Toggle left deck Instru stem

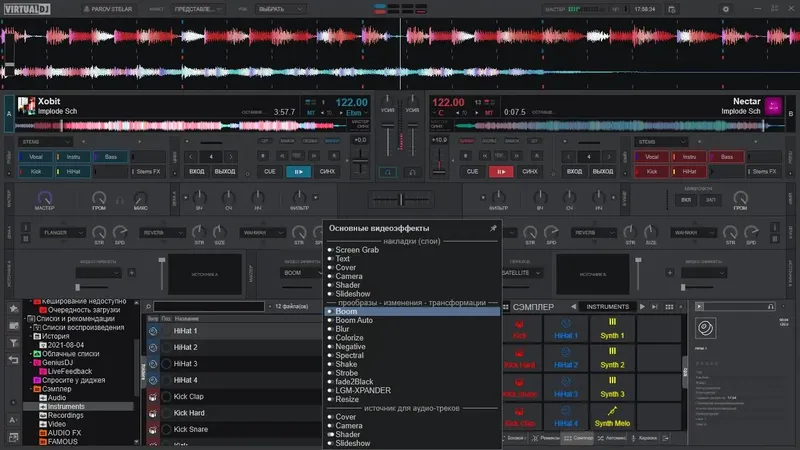[73, 157]
